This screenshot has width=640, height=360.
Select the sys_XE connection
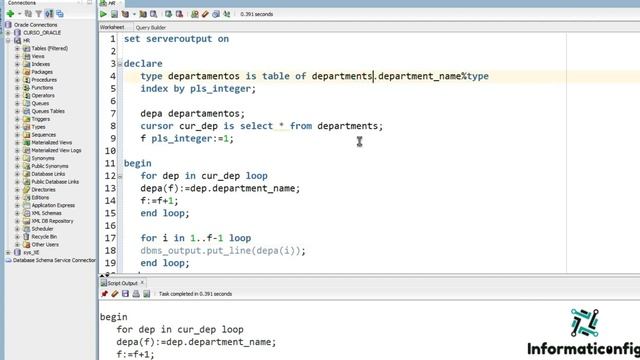coord(31,252)
